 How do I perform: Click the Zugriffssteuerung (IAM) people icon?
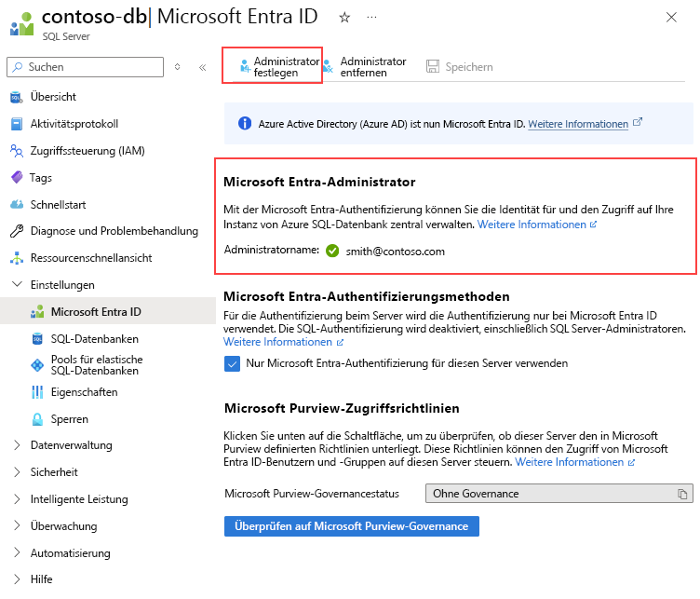click(x=17, y=151)
